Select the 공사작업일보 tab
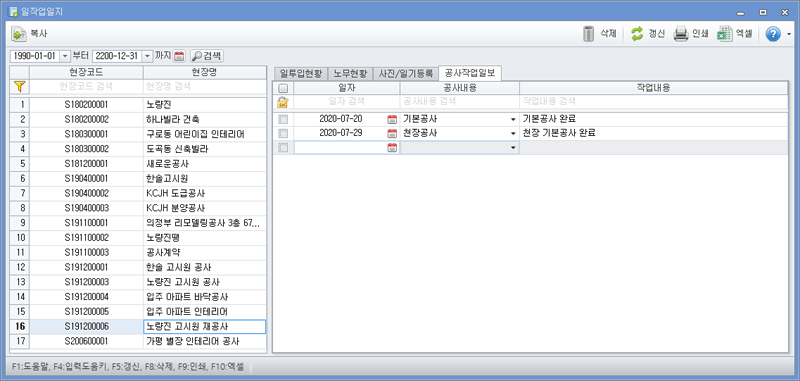Viewport: 800px width, 381px height. click(x=470, y=73)
